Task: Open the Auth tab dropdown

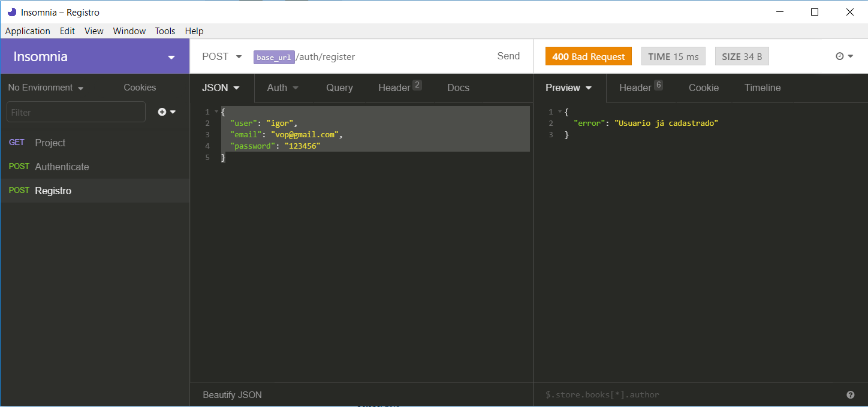Action: 283,88
